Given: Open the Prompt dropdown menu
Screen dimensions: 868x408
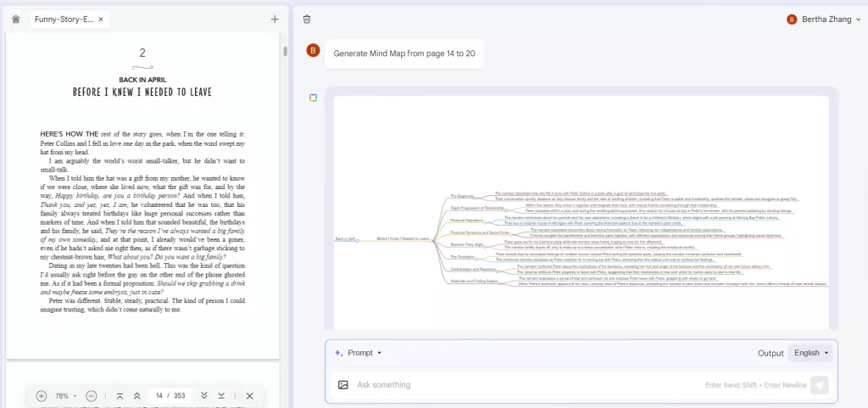Looking at the screenshot, I should [359, 353].
